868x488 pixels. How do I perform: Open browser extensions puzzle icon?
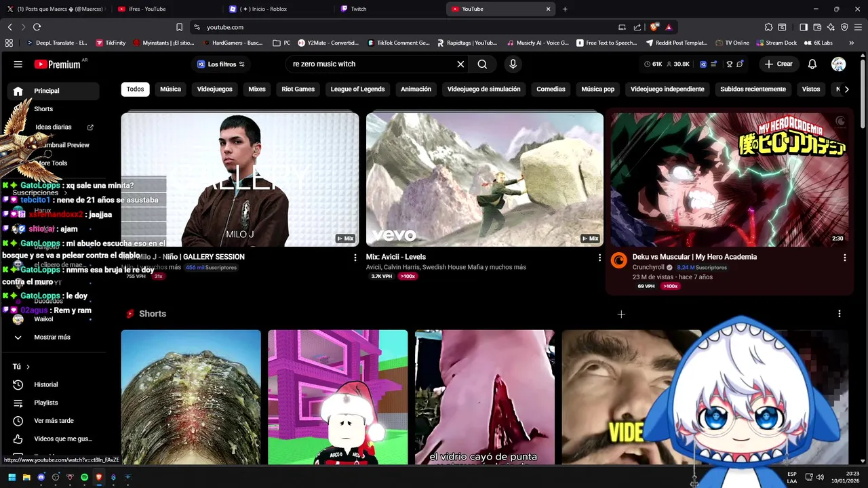[768, 27]
